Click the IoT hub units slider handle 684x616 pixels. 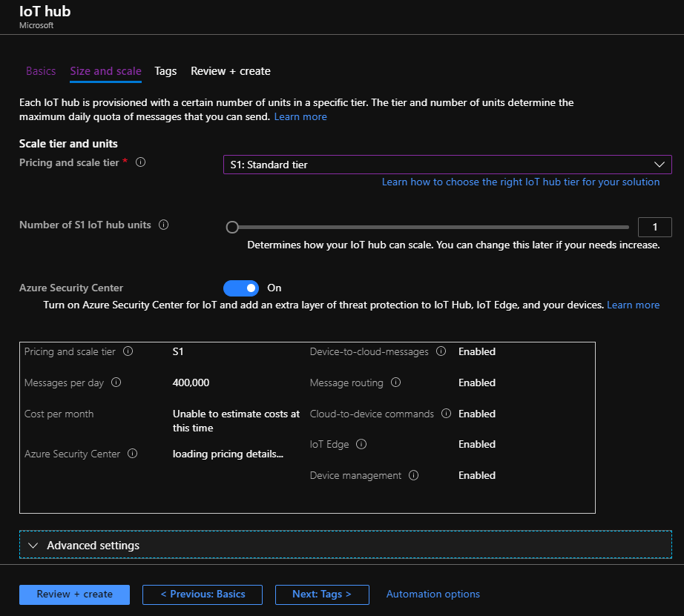tap(232, 227)
